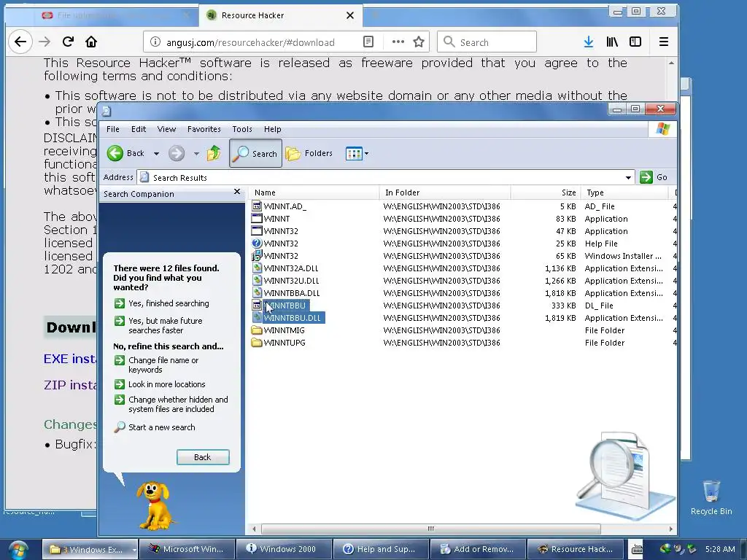Expand the Views dropdown arrow
The height and width of the screenshot is (560, 747).
pos(366,153)
